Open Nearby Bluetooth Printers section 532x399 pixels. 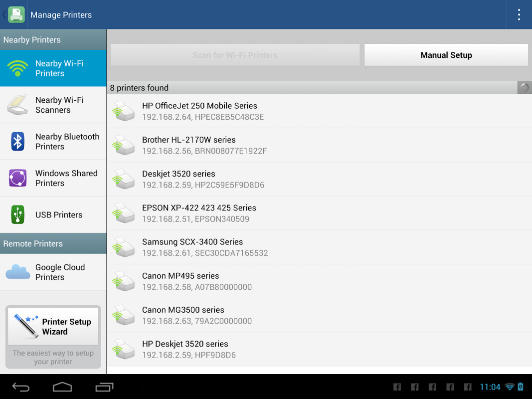53,142
